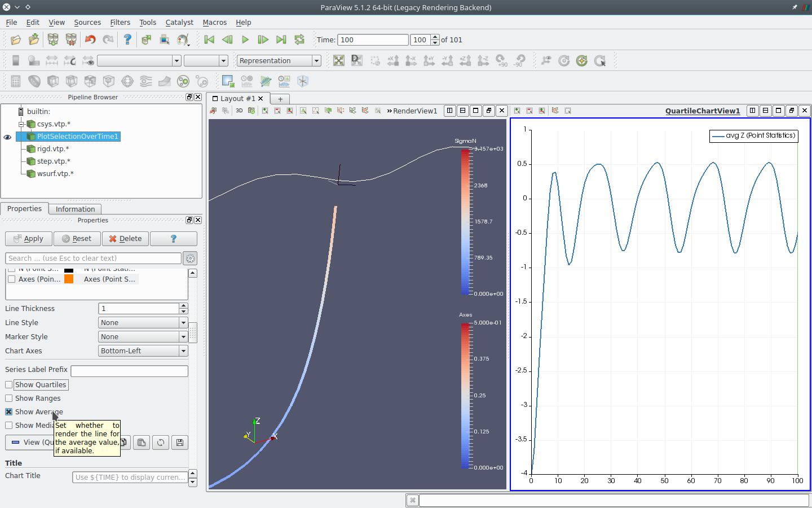Click the Delete button
The width and height of the screenshot is (812, 508).
point(125,239)
